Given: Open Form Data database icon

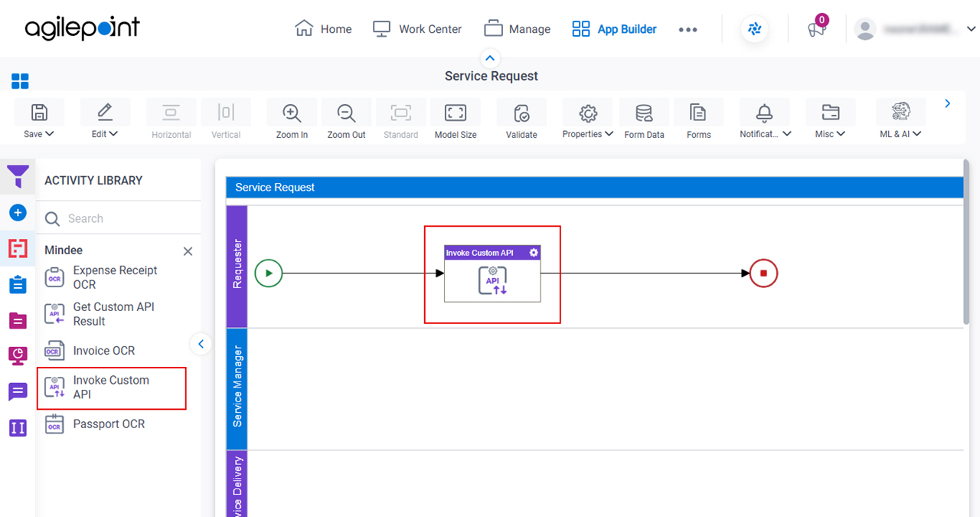Looking at the screenshot, I should tap(644, 113).
